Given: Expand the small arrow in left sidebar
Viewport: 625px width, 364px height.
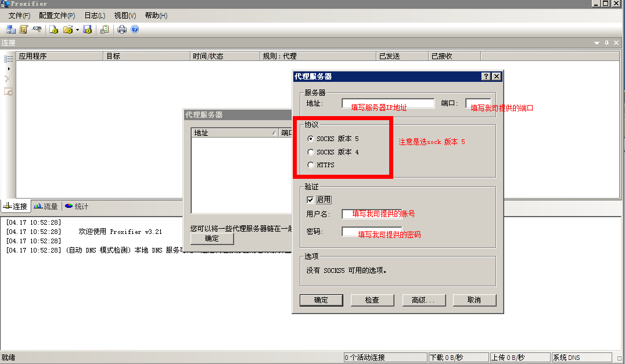Looking at the screenshot, I should click(9, 69).
